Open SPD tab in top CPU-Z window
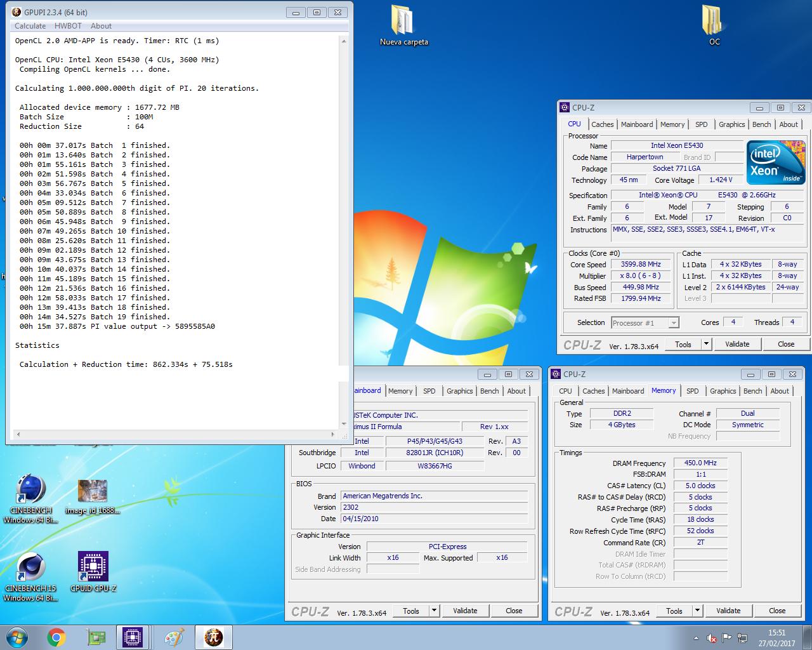 (701, 124)
